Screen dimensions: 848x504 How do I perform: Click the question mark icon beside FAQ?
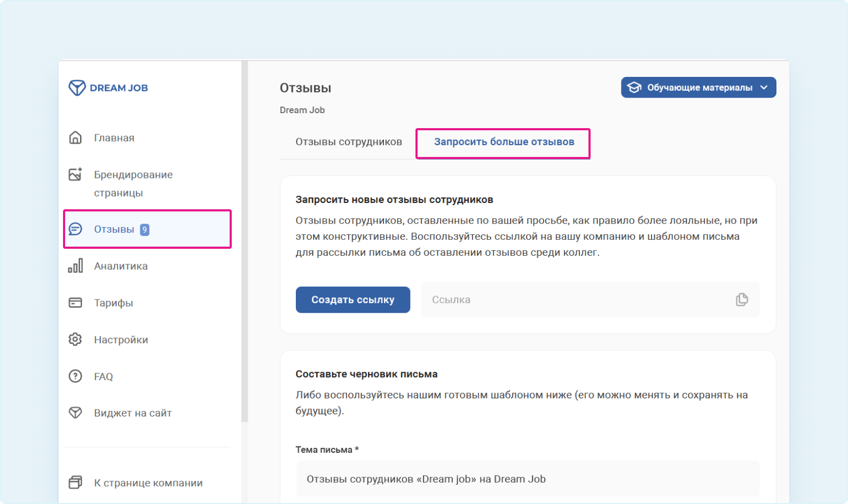coord(75,376)
